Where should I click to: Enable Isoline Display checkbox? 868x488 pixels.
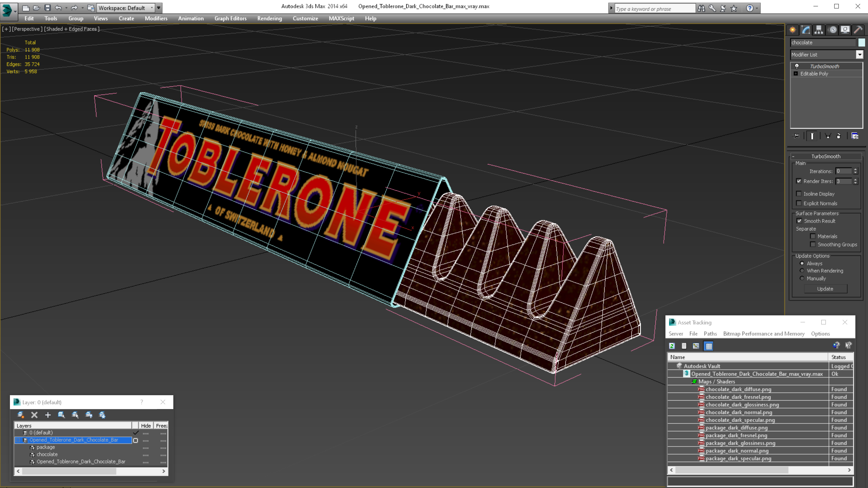[799, 194]
